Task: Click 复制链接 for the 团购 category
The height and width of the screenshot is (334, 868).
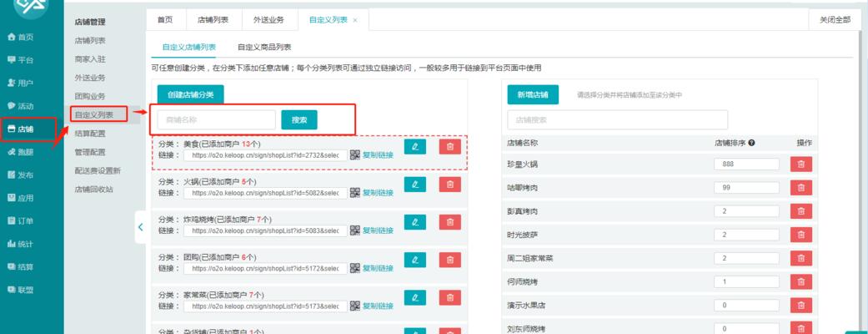Action: point(378,268)
